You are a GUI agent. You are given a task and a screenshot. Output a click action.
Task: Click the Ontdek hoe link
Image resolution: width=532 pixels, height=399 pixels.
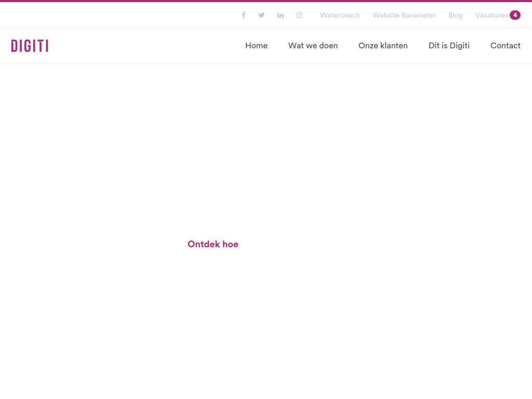(x=212, y=244)
